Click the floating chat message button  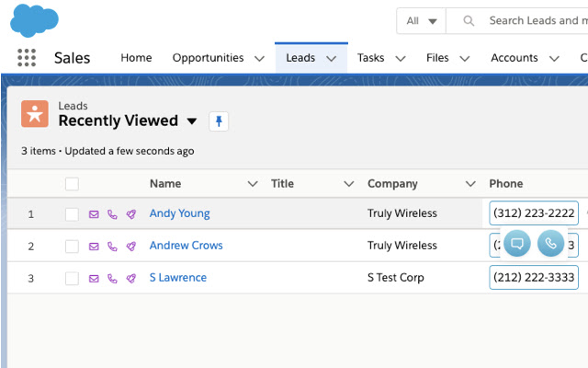pyautogui.click(x=517, y=243)
